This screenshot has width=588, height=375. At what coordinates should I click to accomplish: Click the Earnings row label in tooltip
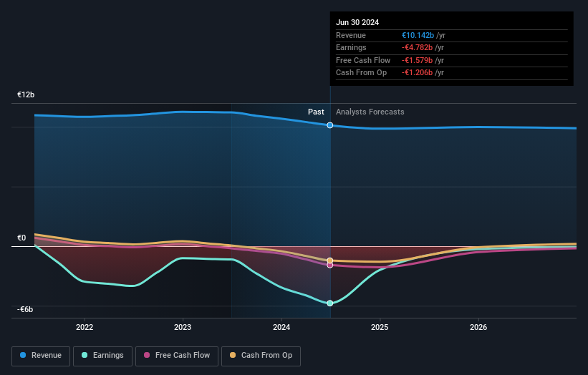(351, 47)
